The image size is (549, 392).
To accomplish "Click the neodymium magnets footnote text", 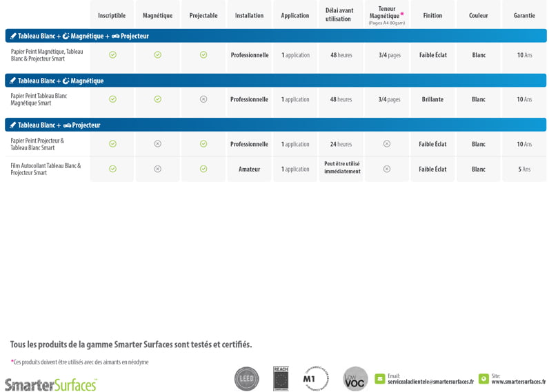I will click(x=80, y=362).
